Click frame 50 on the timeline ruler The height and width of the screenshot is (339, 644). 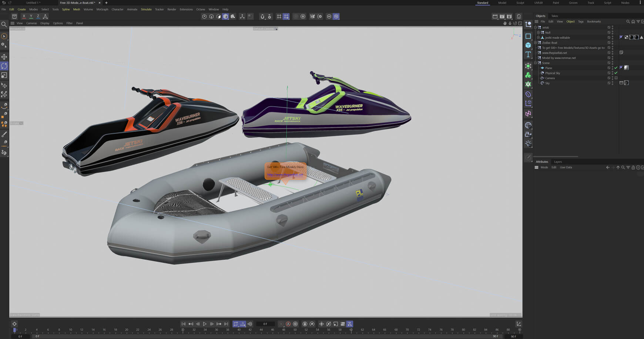(295, 329)
